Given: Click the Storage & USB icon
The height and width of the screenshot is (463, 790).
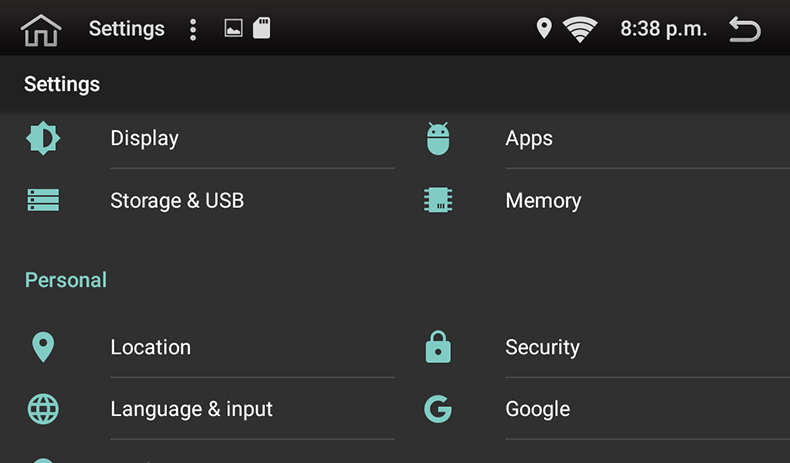Looking at the screenshot, I should 43,200.
